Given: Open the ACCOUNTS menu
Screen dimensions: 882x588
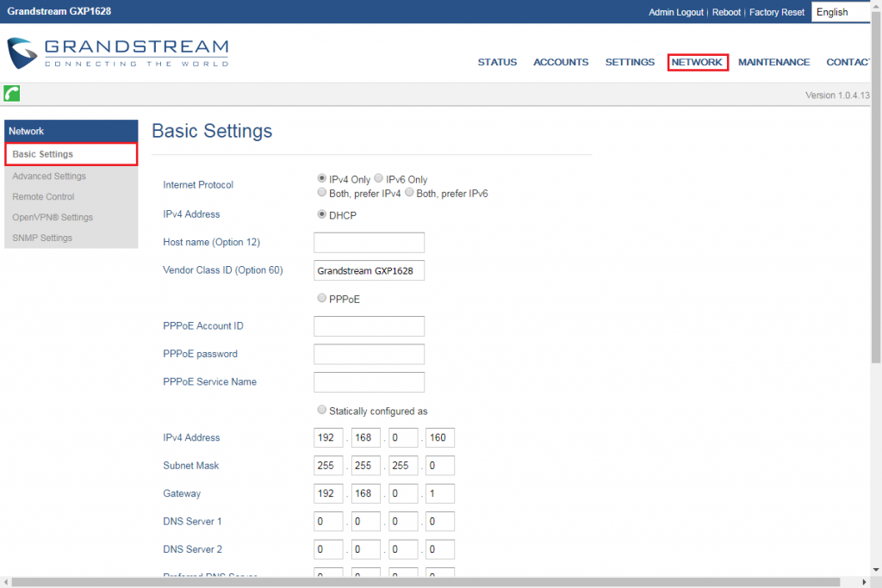Looking at the screenshot, I should point(561,62).
